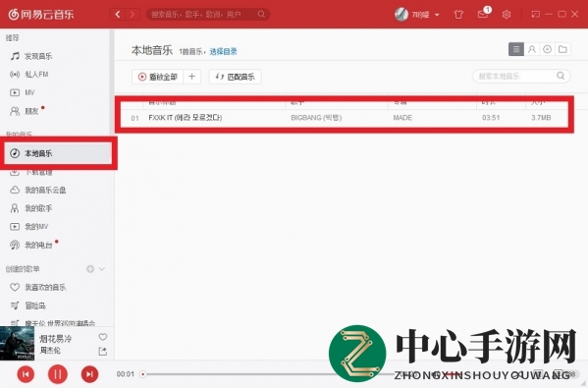Open the messages envelope icon
Viewport: 588px width, 388px height.
[483, 14]
